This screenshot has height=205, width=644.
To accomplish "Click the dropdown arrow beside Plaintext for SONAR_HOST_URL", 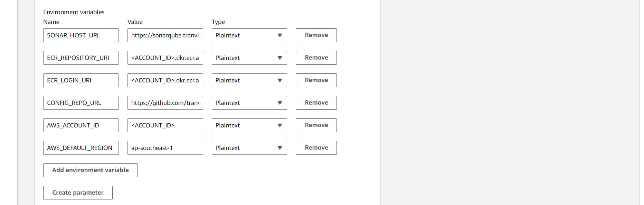I will tap(280, 35).
